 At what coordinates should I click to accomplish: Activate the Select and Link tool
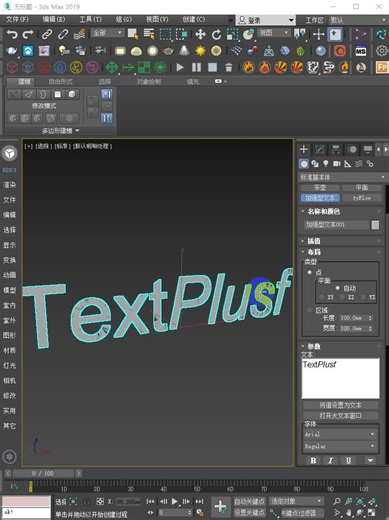coord(47,34)
